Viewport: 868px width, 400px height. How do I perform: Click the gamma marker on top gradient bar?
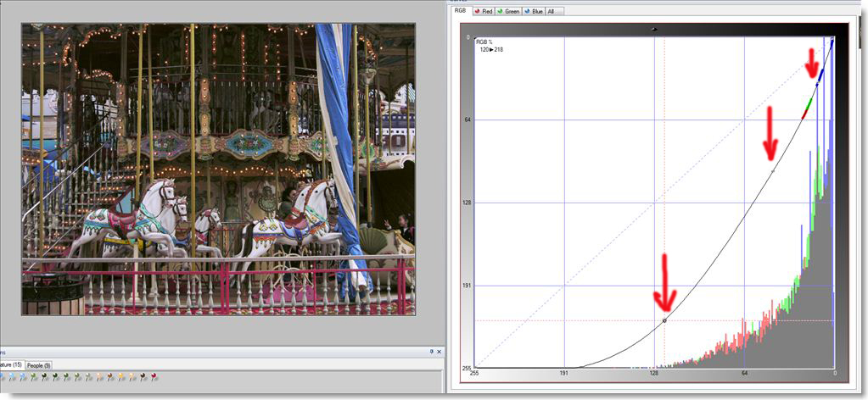point(654,29)
